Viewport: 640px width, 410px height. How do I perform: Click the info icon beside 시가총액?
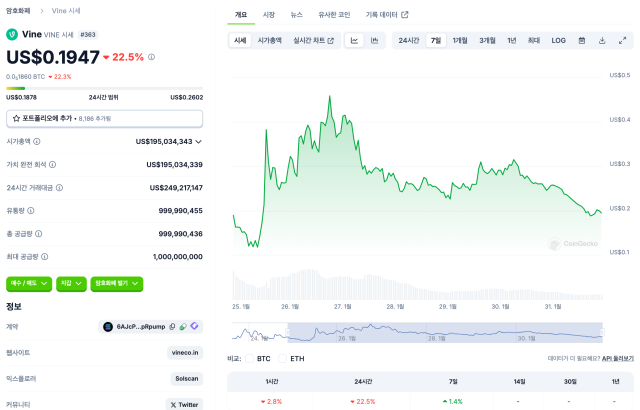35,142
